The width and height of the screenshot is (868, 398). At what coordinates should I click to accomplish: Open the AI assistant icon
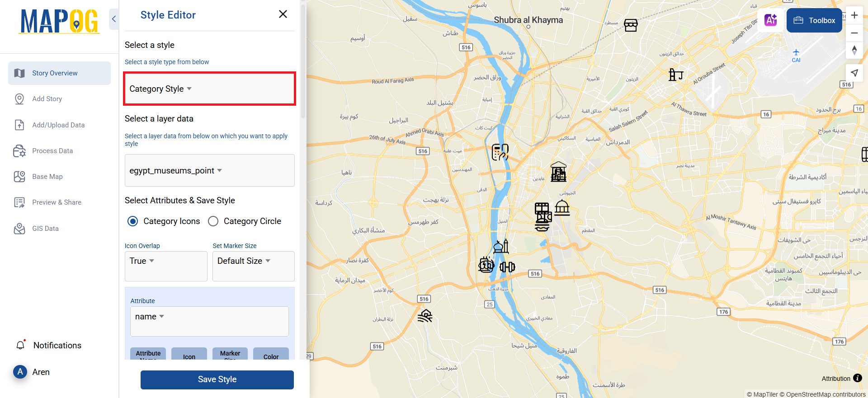[x=770, y=20]
